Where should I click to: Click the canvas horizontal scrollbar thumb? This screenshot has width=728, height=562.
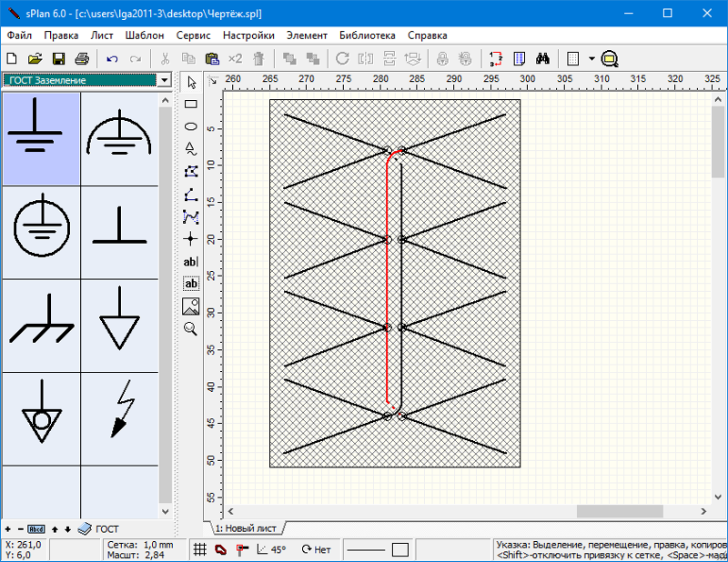pyautogui.click(x=620, y=511)
